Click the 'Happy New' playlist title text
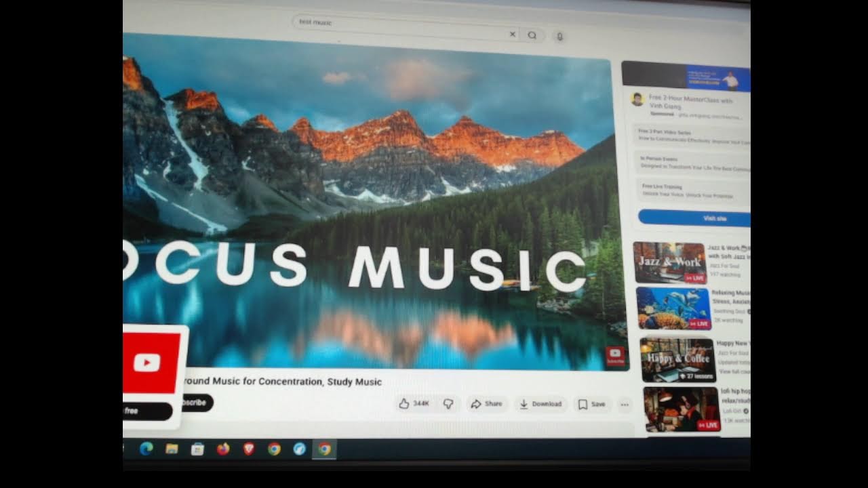This screenshot has height=488, width=868. coord(733,344)
